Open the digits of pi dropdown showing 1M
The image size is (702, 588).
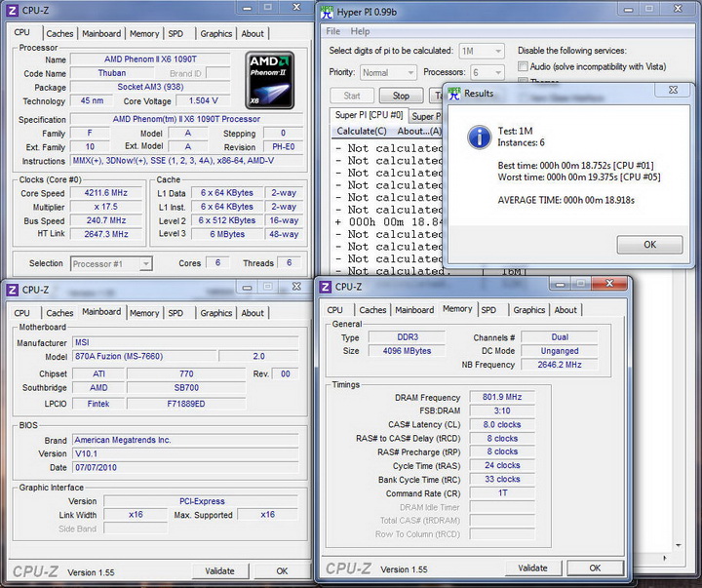coord(482,51)
